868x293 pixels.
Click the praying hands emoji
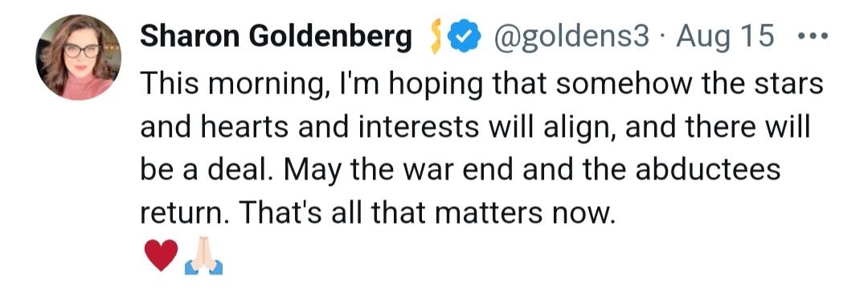[x=203, y=256]
